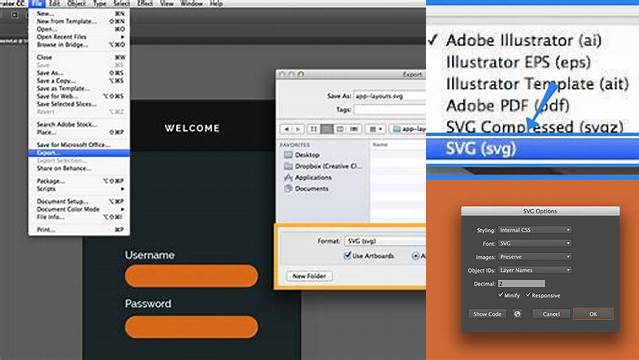Open the Object IDs dropdown
This screenshot has height=360, width=639.
point(535,270)
